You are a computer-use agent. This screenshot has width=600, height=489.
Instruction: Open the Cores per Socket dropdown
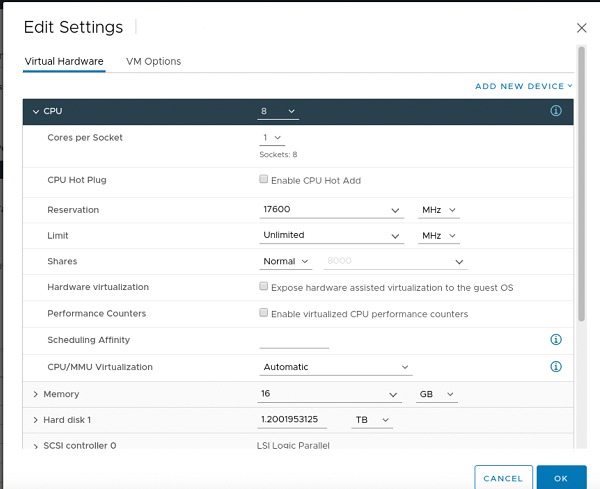[x=272, y=137]
